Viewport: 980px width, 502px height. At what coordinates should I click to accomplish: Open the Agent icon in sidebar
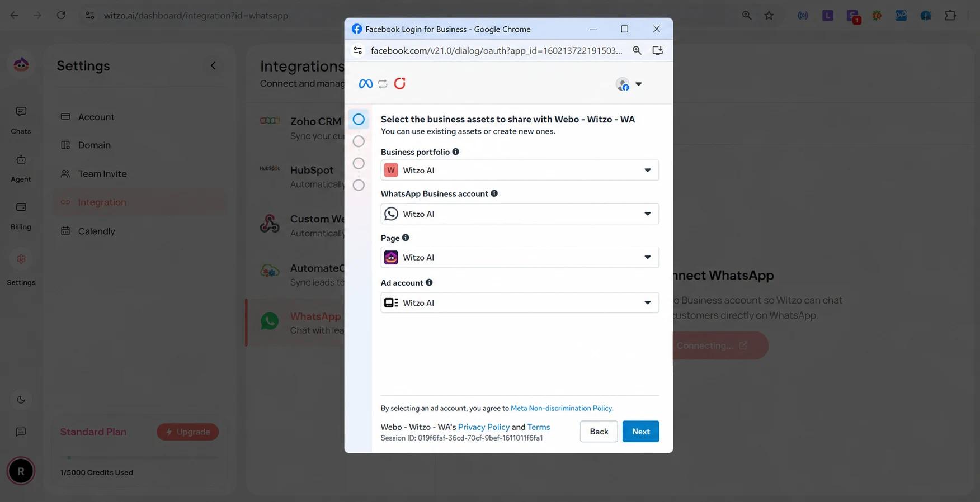21,160
